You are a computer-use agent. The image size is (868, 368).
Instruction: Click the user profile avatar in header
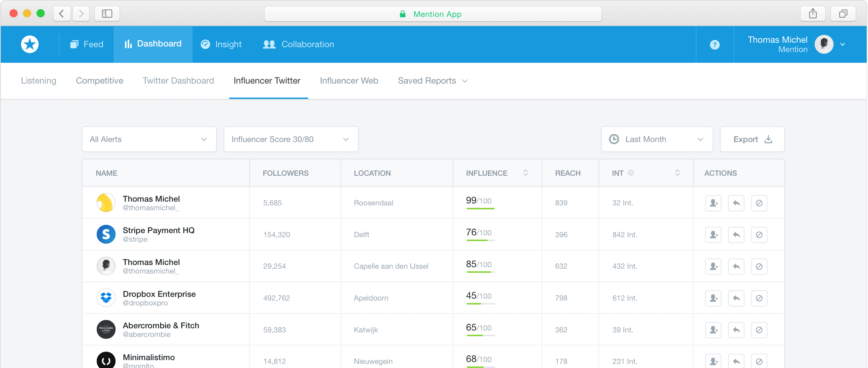click(x=824, y=44)
